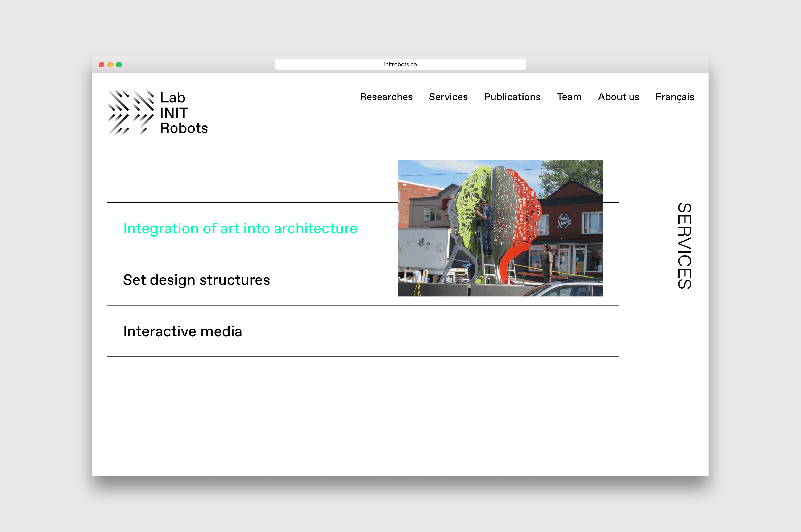Switch language to Français
801x532 pixels.
point(675,97)
